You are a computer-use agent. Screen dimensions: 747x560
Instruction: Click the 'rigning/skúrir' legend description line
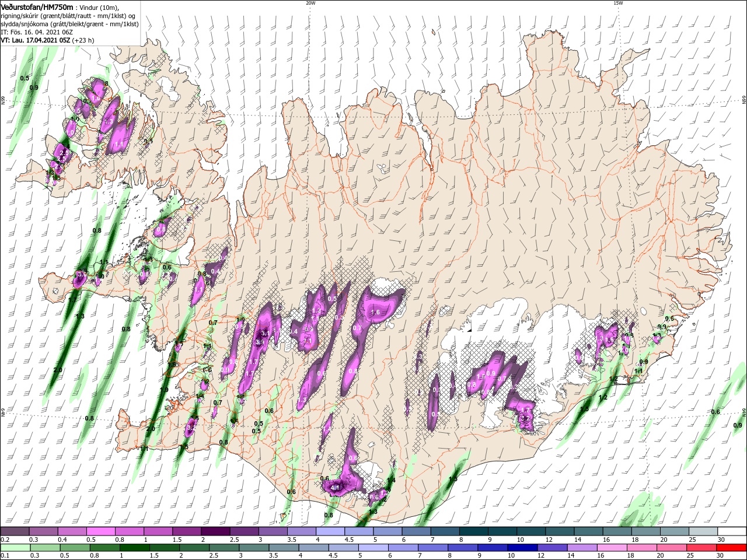[68, 16]
